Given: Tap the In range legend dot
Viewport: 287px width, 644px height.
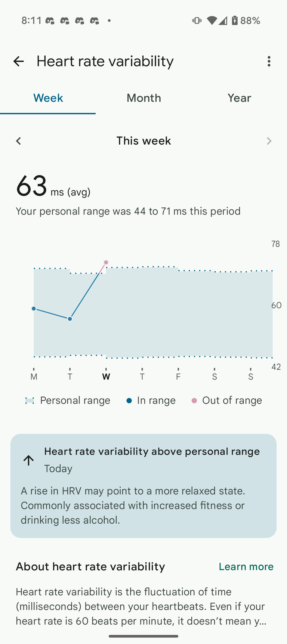Looking at the screenshot, I should click(129, 400).
